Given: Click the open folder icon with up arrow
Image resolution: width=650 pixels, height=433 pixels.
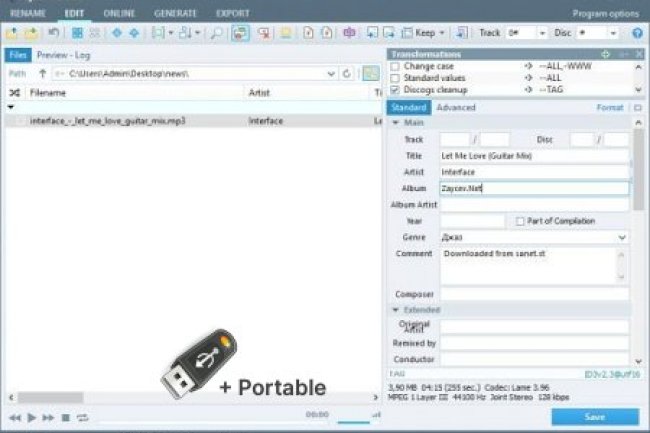Looking at the screenshot, I should 12,33.
